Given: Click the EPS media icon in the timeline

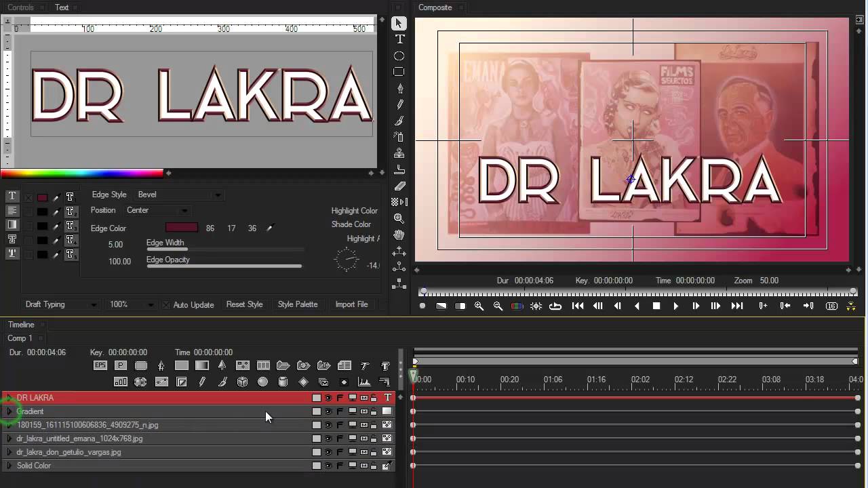Looking at the screenshot, I should tap(100, 365).
